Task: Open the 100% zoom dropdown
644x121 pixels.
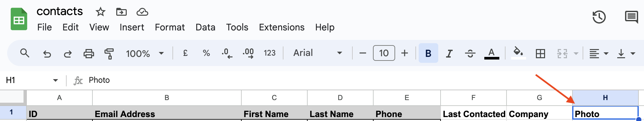Action: coord(145,53)
